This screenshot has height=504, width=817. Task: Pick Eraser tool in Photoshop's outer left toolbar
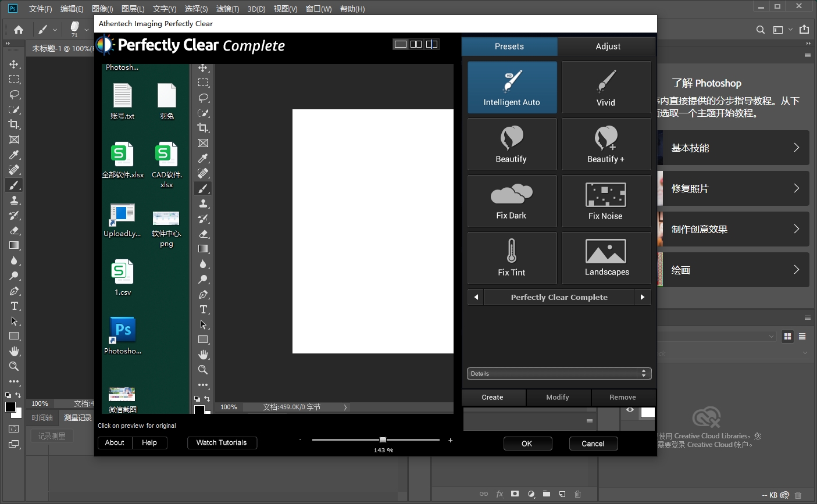coord(14,230)
